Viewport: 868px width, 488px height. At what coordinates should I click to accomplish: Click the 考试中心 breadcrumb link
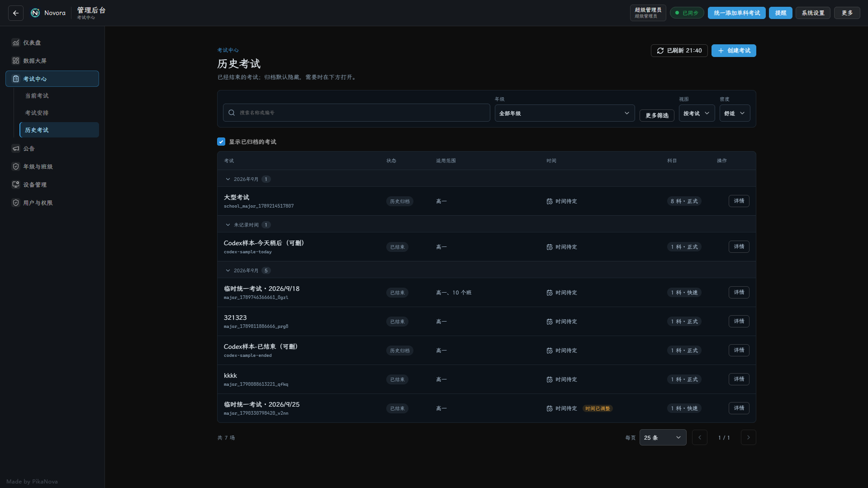[228, 50]
